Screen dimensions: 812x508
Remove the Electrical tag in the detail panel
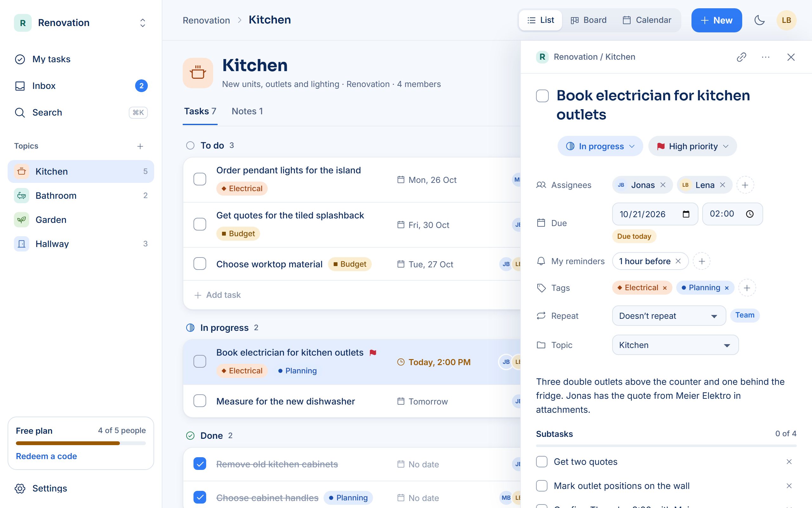665,288
